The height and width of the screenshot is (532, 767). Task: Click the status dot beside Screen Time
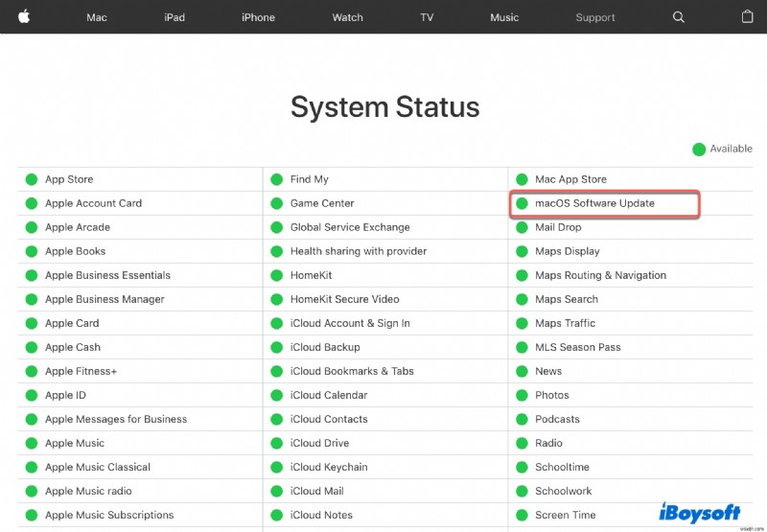[x=522, y=515]
